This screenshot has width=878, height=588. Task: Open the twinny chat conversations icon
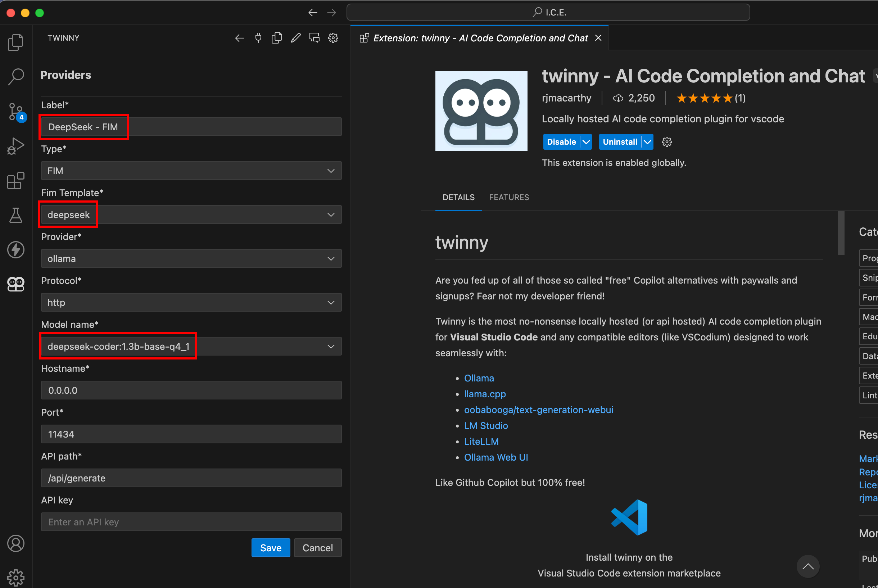click(x=314, y=37)
